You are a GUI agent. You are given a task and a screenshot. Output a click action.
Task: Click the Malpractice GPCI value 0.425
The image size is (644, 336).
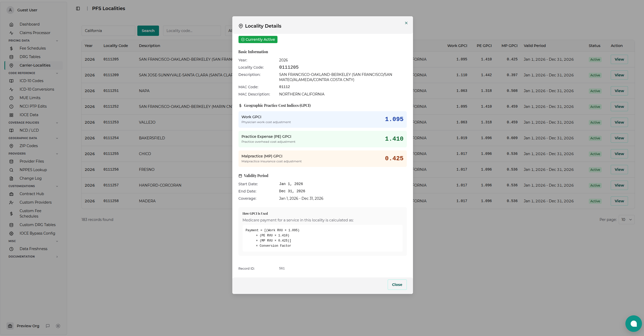[394, 158]
